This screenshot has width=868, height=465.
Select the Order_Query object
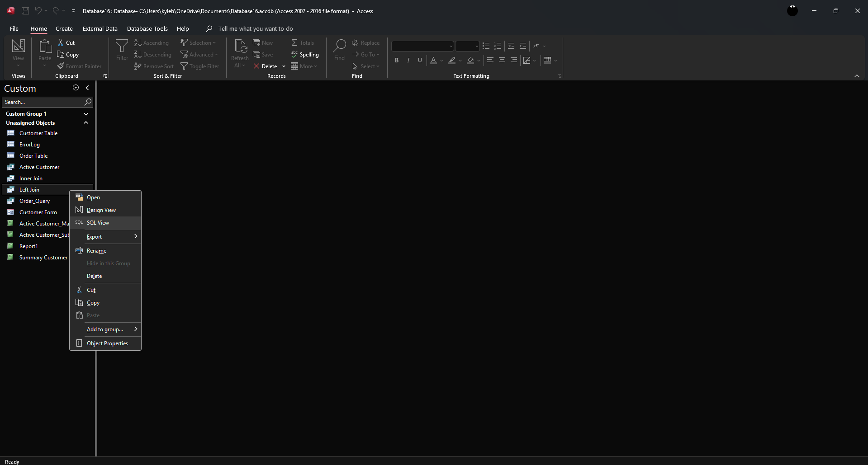(36, 201)
